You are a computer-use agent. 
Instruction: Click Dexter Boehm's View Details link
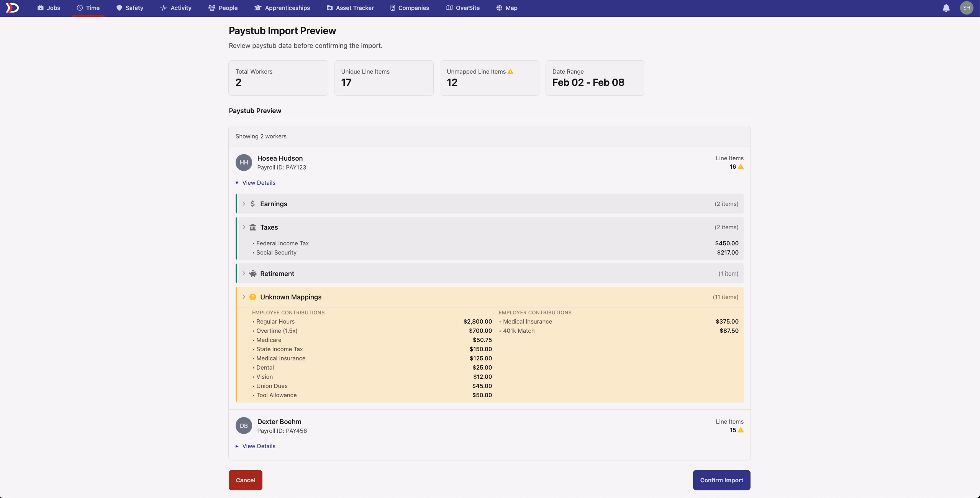(259, 446)
